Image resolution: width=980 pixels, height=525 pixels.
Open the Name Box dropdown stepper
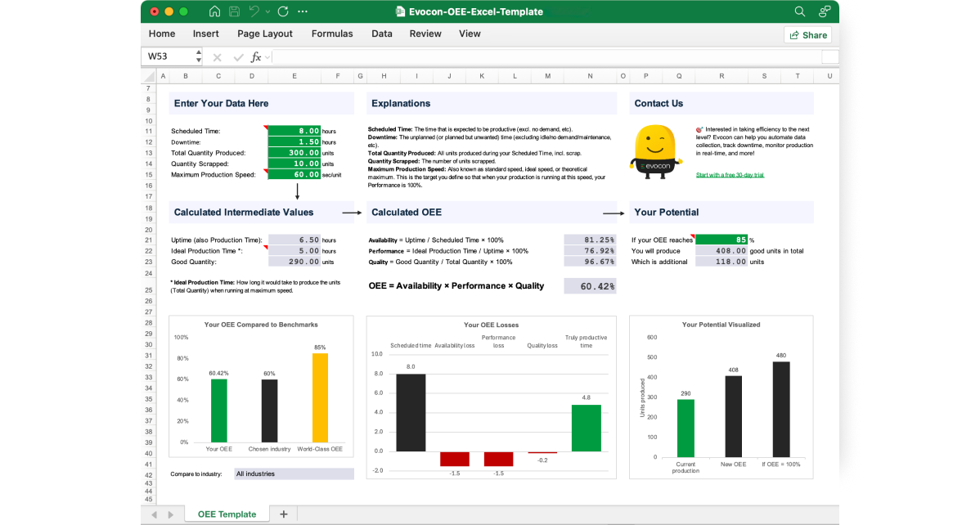tap(199, 56)
